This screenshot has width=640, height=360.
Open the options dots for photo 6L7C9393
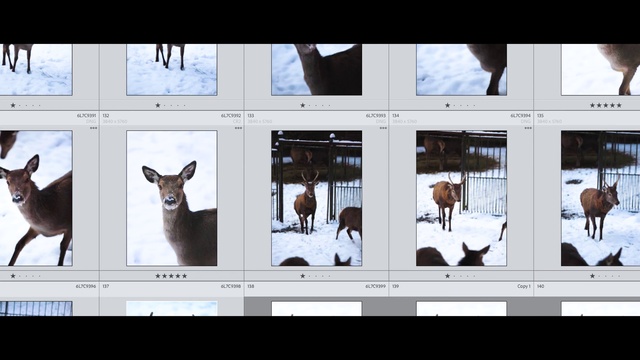coord(383,128)
